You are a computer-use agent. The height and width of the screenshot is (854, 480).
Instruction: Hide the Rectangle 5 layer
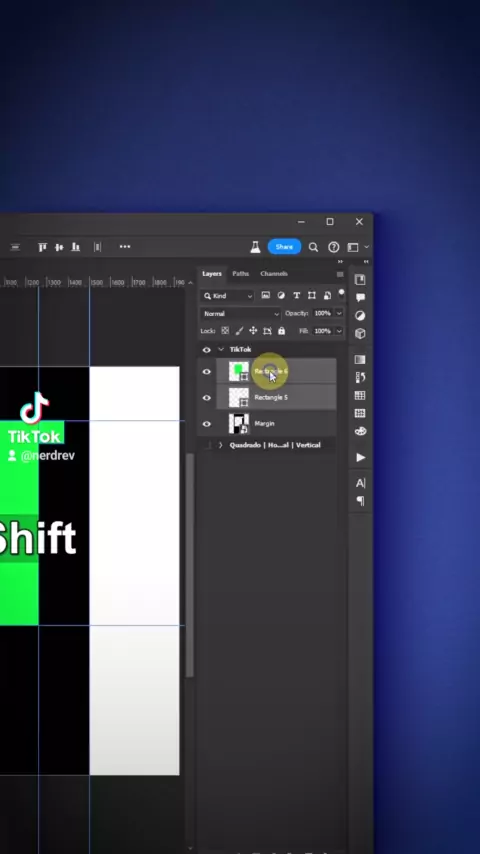coord(206,398)
